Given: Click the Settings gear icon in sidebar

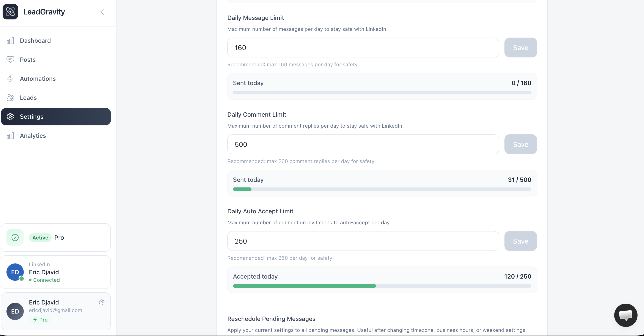Looking at the screenshot, I should tap(11, 117).
